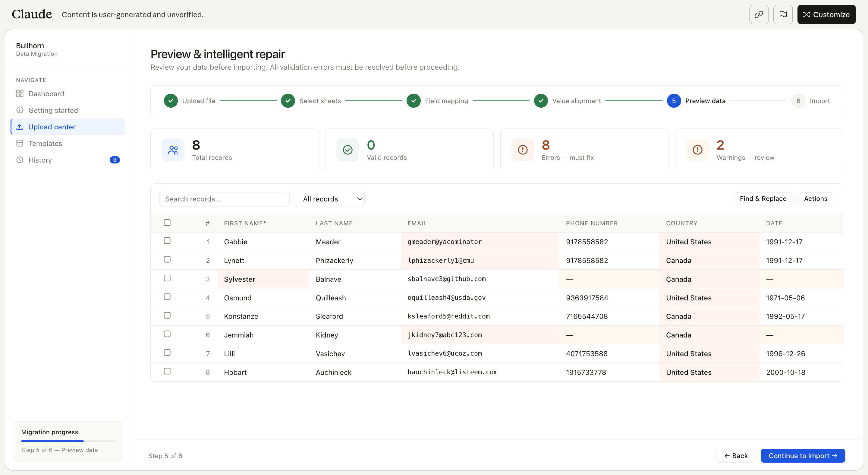Click the Select sheets green checkmark

[288, 101]
